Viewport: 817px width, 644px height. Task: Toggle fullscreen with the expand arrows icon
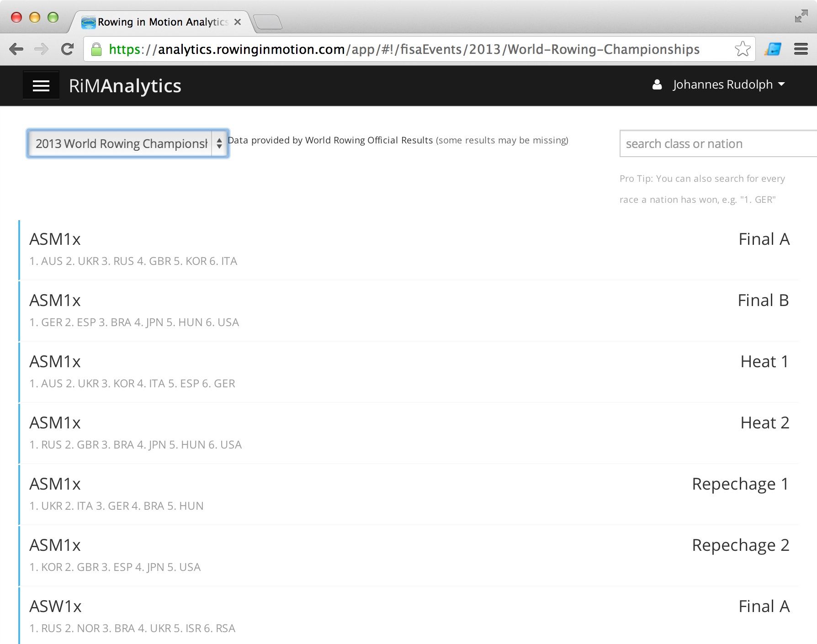pyautogui.click(x=801, y=16)
